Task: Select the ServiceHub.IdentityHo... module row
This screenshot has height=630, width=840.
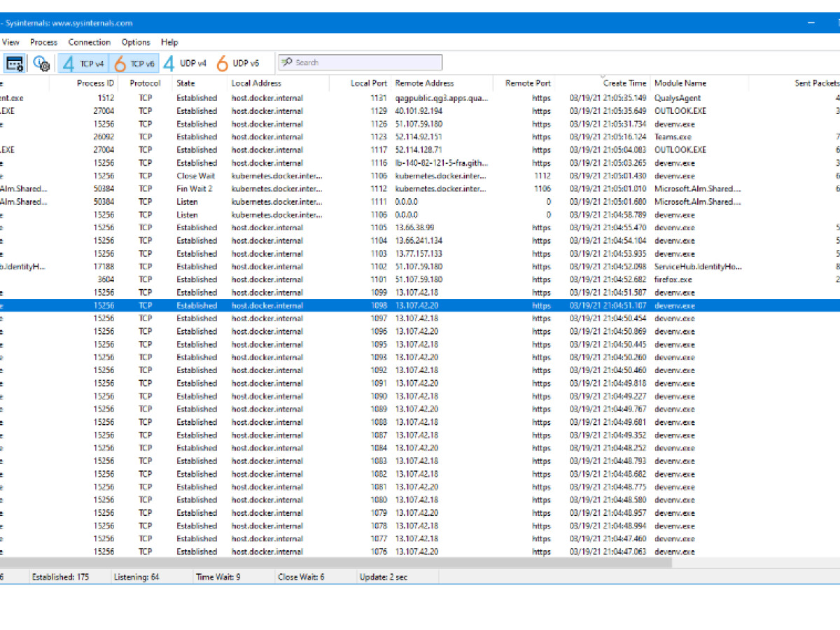Action: (x=420, y=267)
